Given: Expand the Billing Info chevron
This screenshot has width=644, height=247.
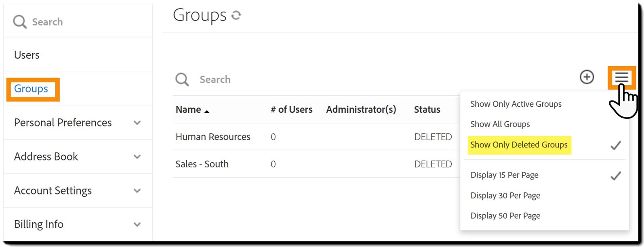Looking at the screenshot, I should coord(137,224).
